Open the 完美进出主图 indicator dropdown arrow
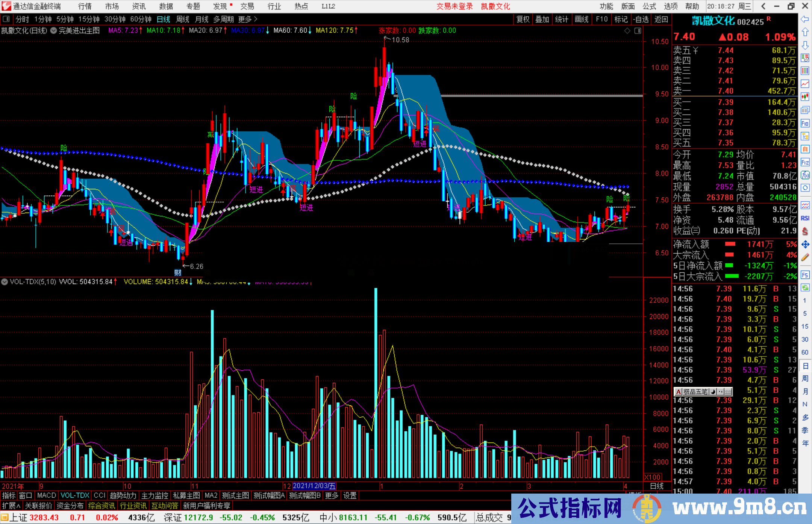This screenshot has height=524, width=812. coord(53,31)
